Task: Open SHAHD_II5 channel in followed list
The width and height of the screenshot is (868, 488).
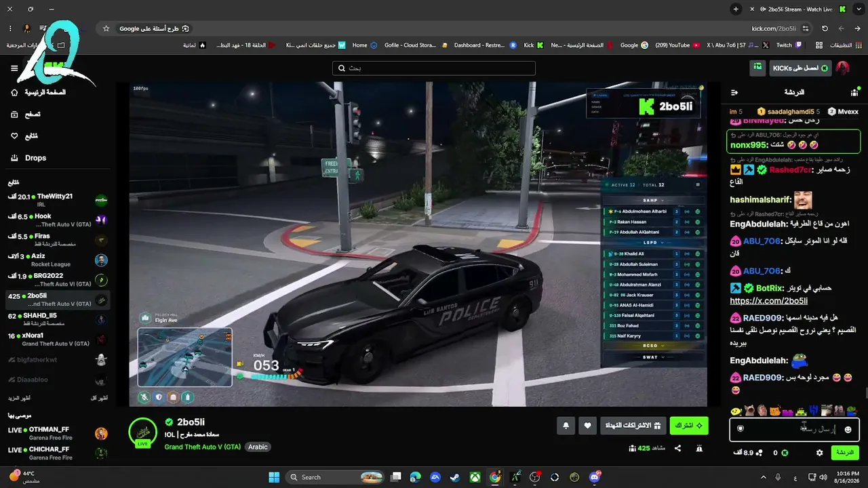Action: point(58,319)
